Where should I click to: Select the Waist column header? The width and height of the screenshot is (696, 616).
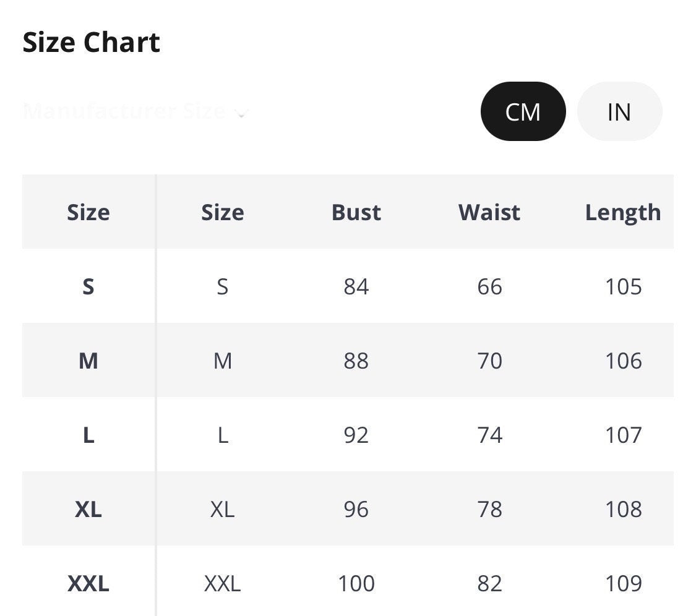[x=489, y=212]
